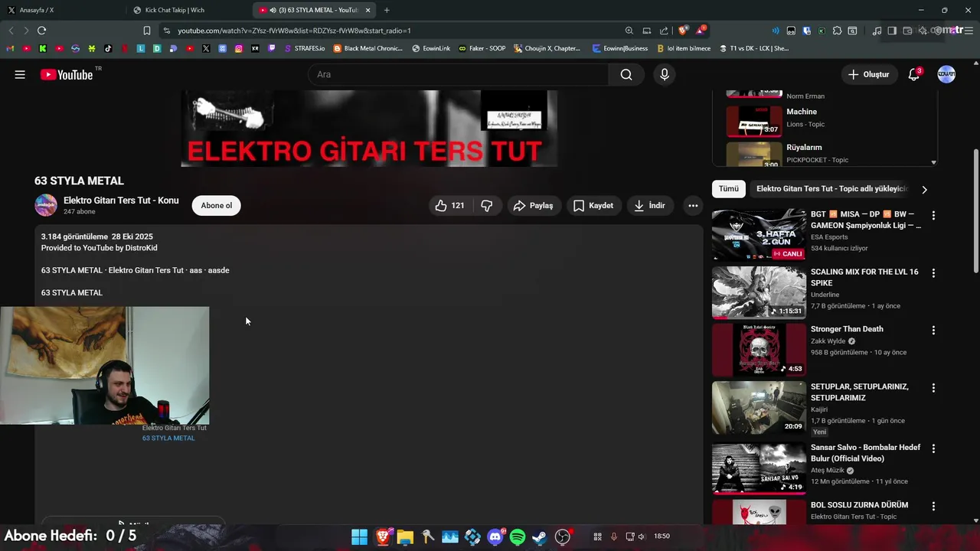The height and width of the screenshot is (551, 980).
Task: Open Elektro Gitarı Ters Tut channel avatar
Action: click(x=46, y=205)
